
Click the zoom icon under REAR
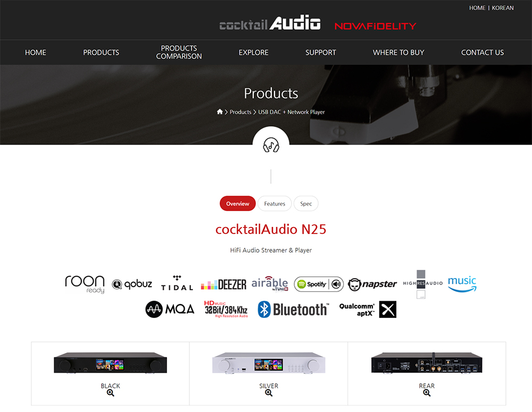point(427,393)
